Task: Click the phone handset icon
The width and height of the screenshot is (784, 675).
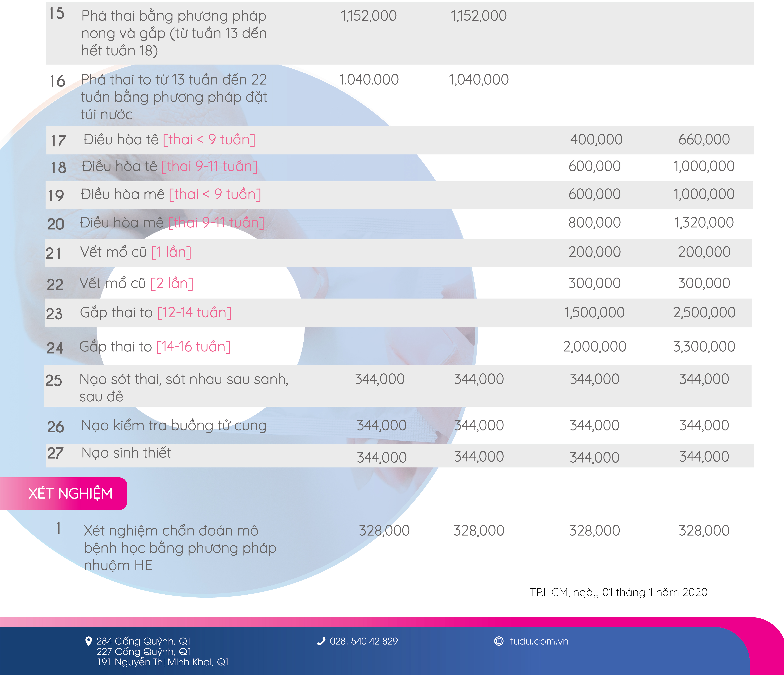Action: pos(321,641)
